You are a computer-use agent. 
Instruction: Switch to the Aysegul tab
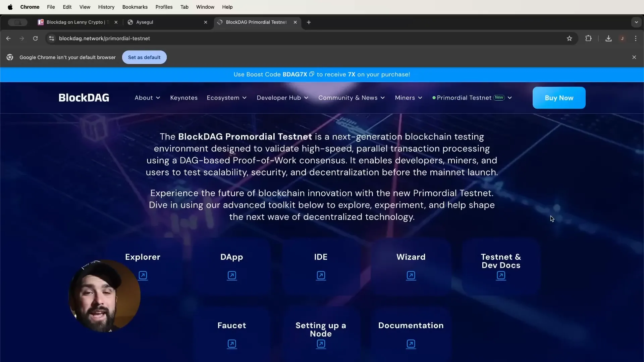[168, 22]
